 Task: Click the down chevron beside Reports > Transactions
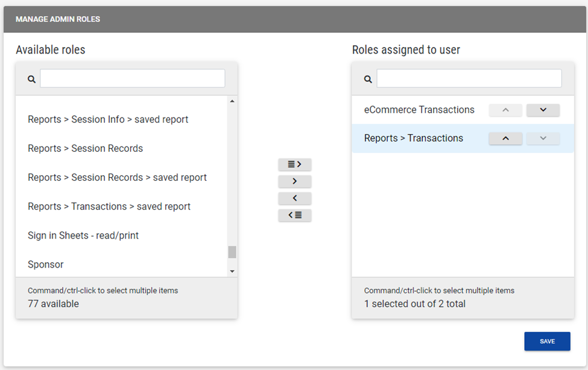(x=543, y=139)
